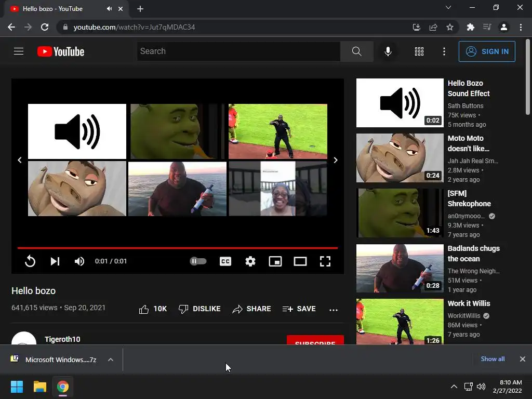Image resolution: width=532 pixels, height=399 pixels.
Task: Bookmark this tab with star icon
Action: coord(450,27)
